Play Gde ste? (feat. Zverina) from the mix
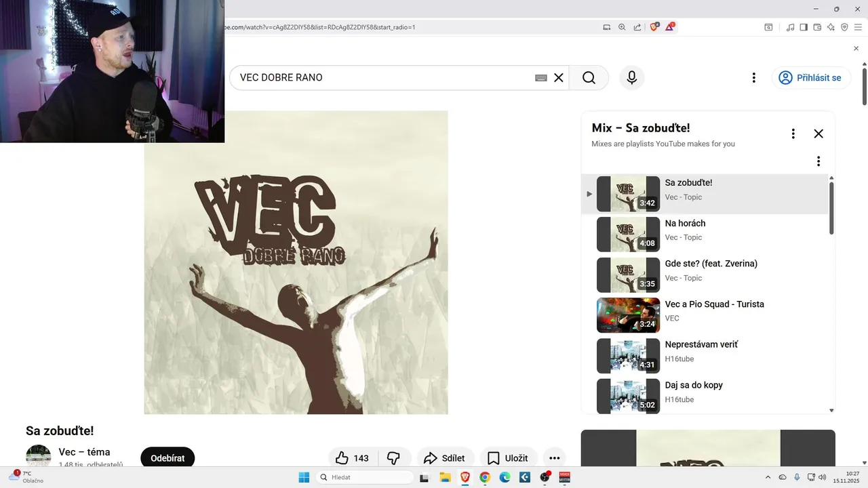The height and width of the screenshot is (488, 868). 705,274
